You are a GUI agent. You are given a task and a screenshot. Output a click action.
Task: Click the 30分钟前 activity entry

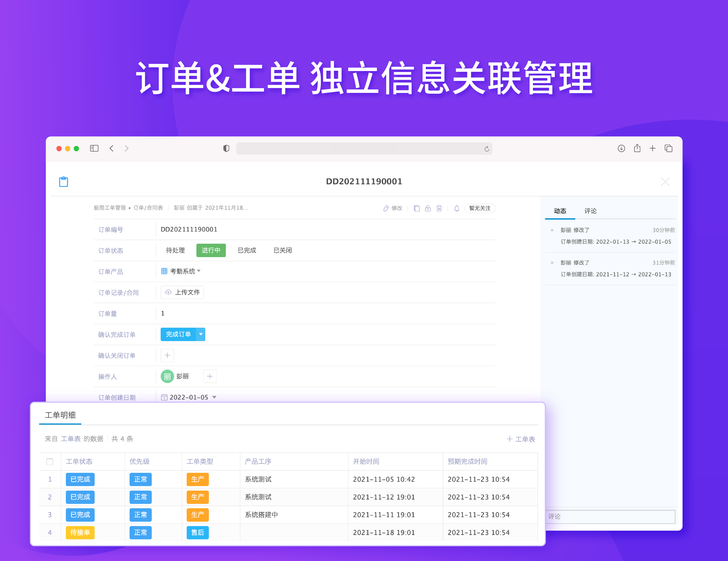[610, 236]
